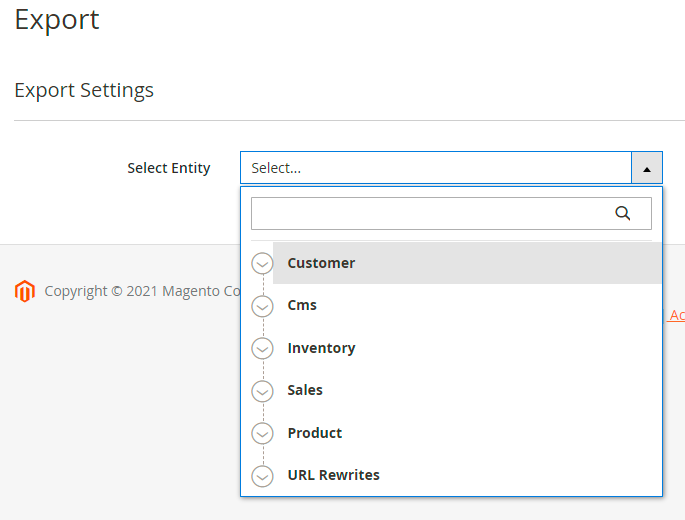The width and height of the screenshot is (685, 520).
Task: Choose Customer from the entity list
Action: [x=321, y=263]
